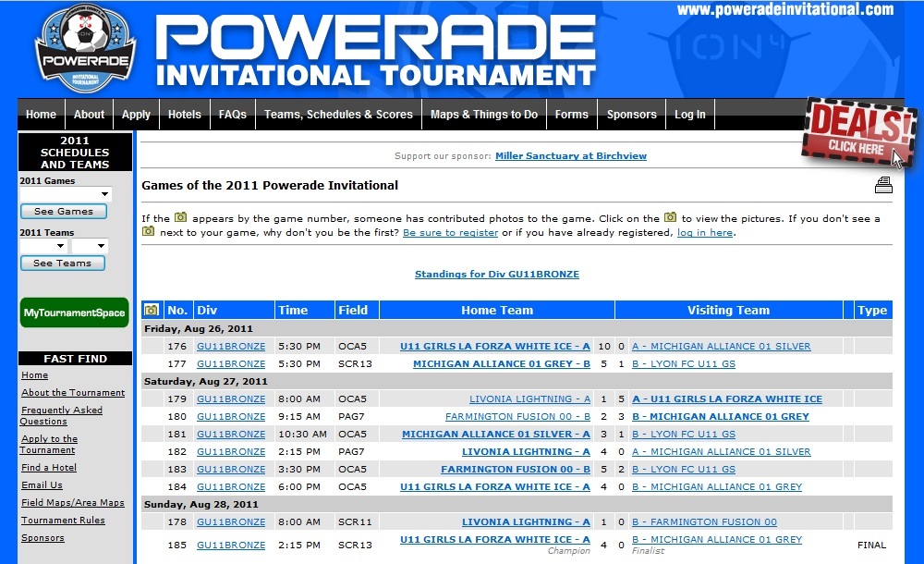The width and height of the screenshot is (924, 564).
Task: Open visiting team Michigan Alliance 01 Silver, game 176
Action: pyautogui.click(x=722, y=347)
